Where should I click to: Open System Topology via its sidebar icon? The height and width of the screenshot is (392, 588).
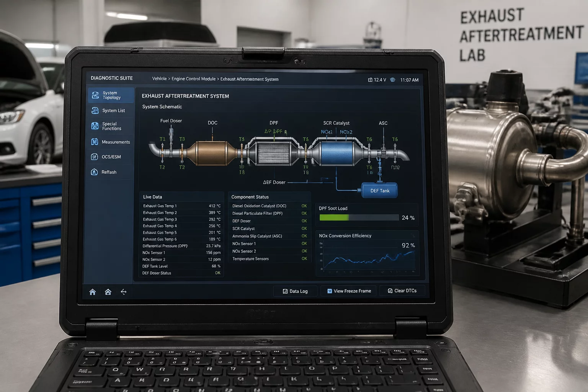coord(95,95)
